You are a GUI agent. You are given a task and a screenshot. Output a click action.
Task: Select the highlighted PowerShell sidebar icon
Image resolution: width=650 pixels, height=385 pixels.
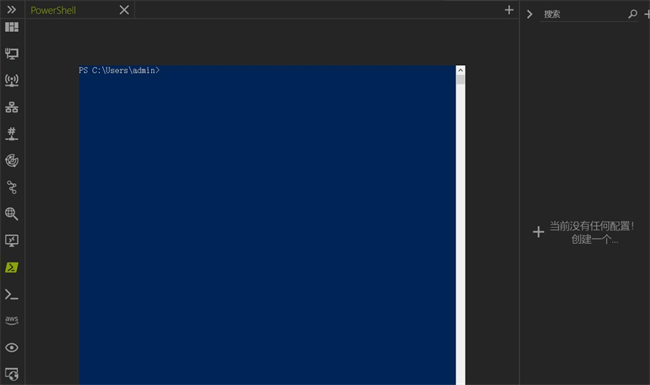click(12, 267)
